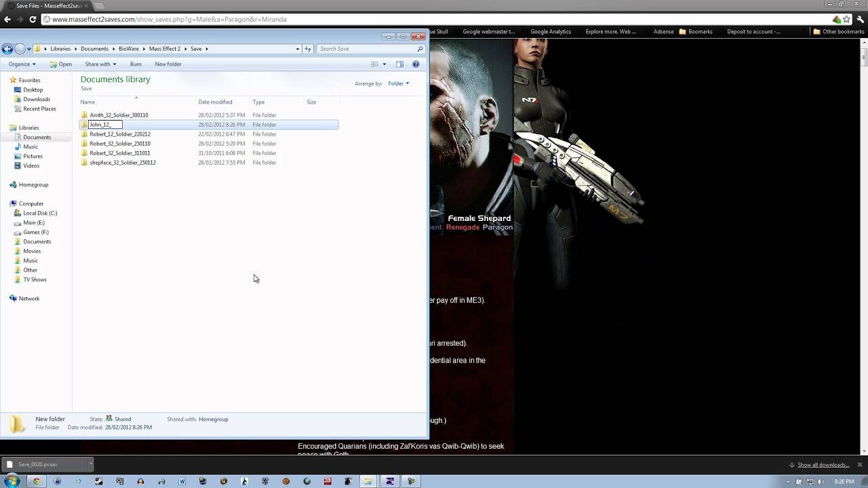Viewport: 868px width, 488px height.
Task: Click Show all downloads link
Action: point(823,465)
